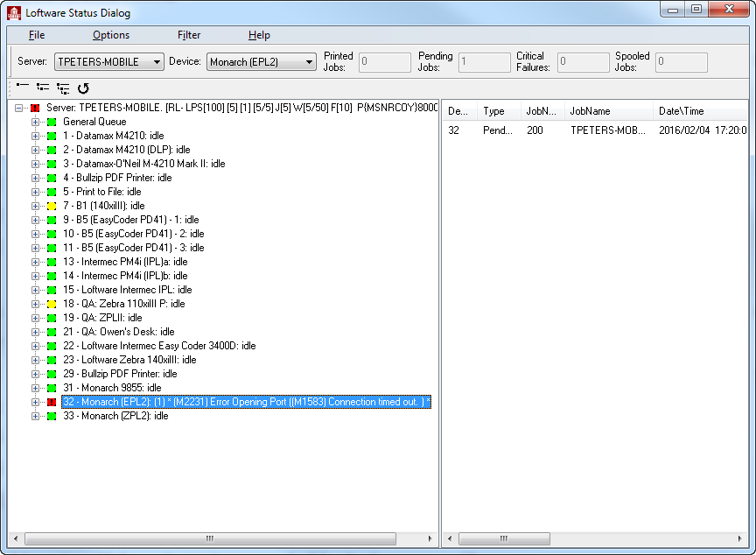Select 32 - Monarch (EPL2) error row text
Viewport: 756px width, 555px height.
tap(247, 402)
